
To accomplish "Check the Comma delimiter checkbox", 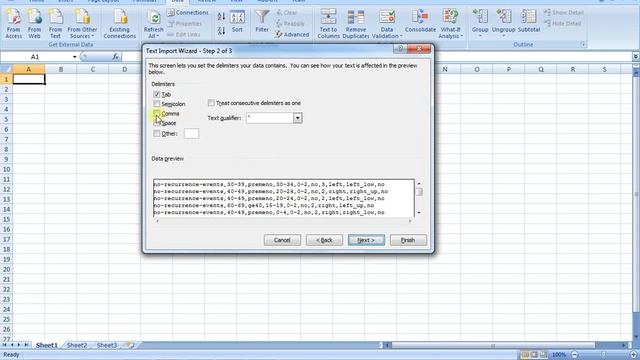I will tap(157, 113).
